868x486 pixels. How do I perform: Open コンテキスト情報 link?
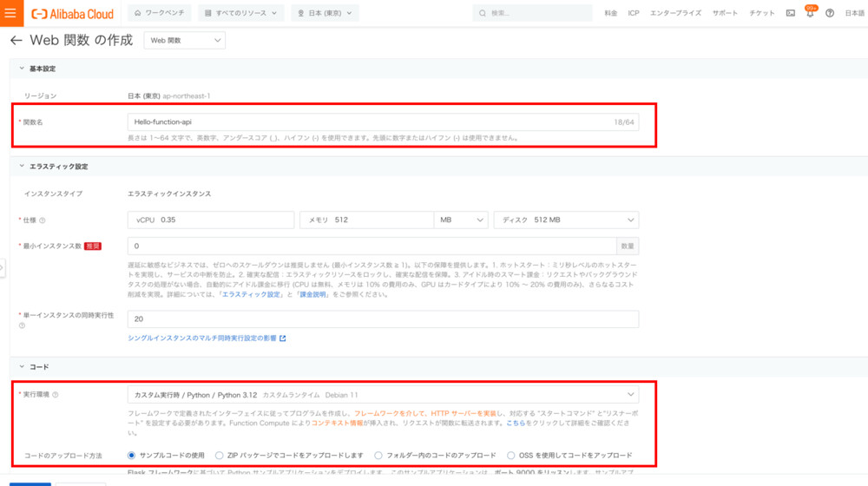(337, 423)
